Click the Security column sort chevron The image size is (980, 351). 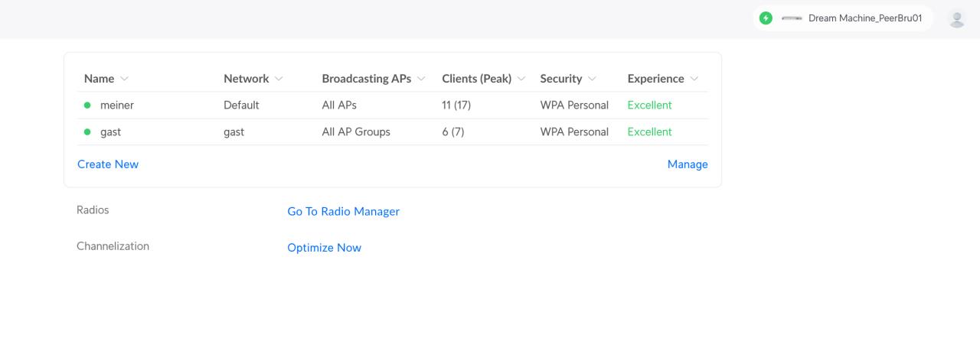(x=593, y=79)
